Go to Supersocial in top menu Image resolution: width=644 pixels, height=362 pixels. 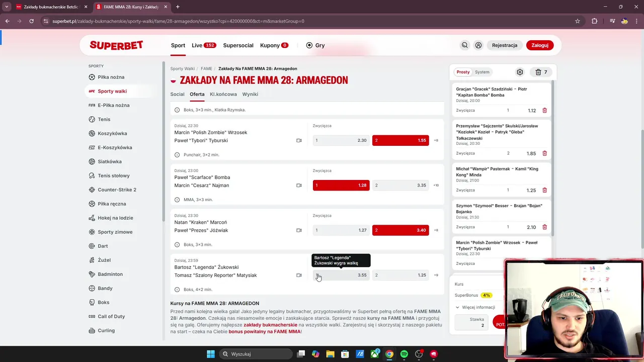tap(238, 45)
